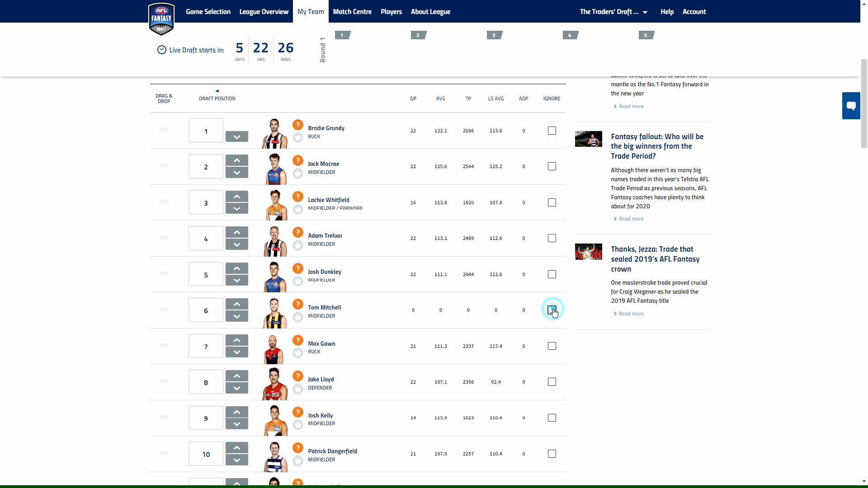The width and height of the screenshot is (868, 488).
Task: Tick the Ignore checkbox for Josh Kelly
Action: click(x=552, y=418)
